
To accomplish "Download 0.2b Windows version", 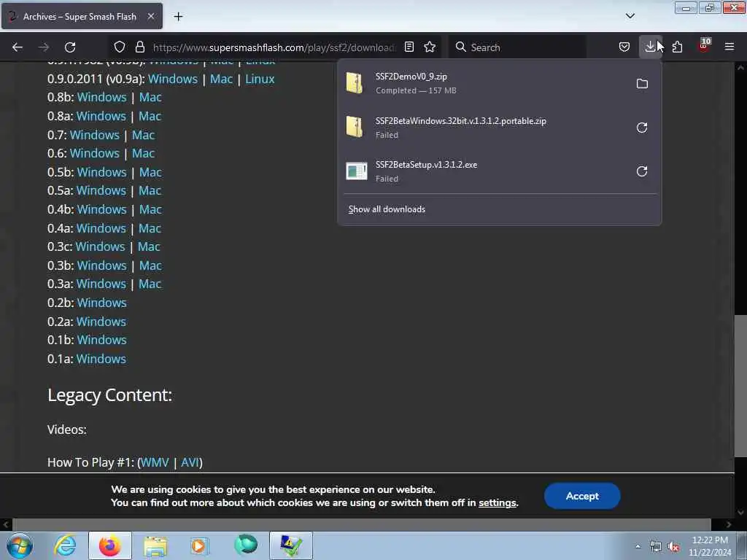I will pos(101,303).
